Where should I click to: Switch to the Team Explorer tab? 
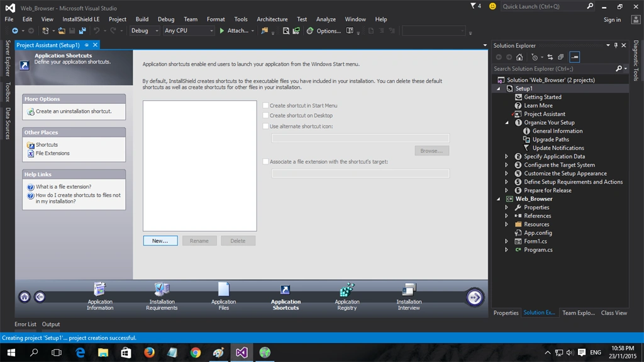coord(579,313)
